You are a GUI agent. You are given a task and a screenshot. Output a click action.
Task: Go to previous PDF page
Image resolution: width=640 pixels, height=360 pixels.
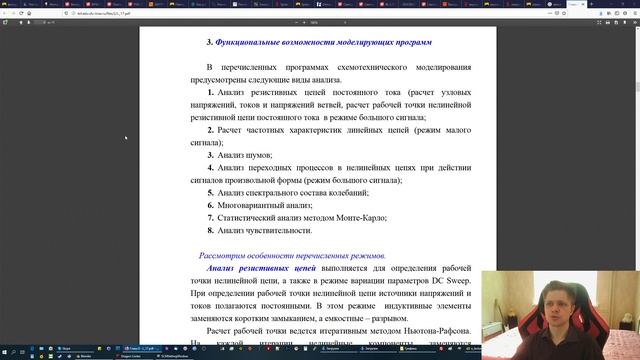21,22
